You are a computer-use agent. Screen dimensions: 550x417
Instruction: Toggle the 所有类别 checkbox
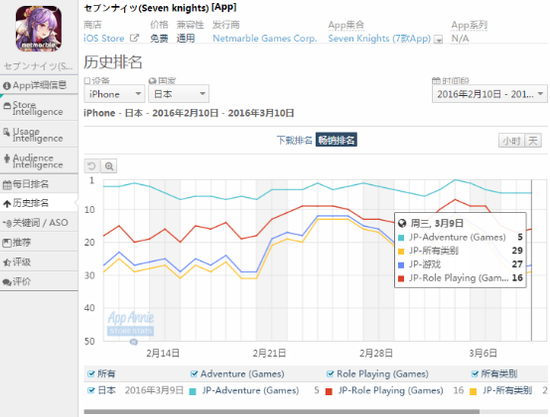click(x=475, y=374)
